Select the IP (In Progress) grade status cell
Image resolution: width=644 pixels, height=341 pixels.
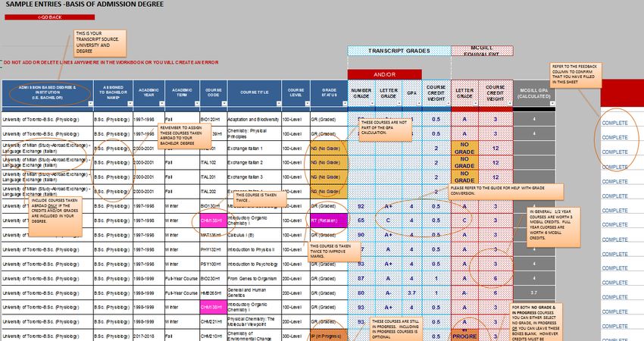(329, 336)
